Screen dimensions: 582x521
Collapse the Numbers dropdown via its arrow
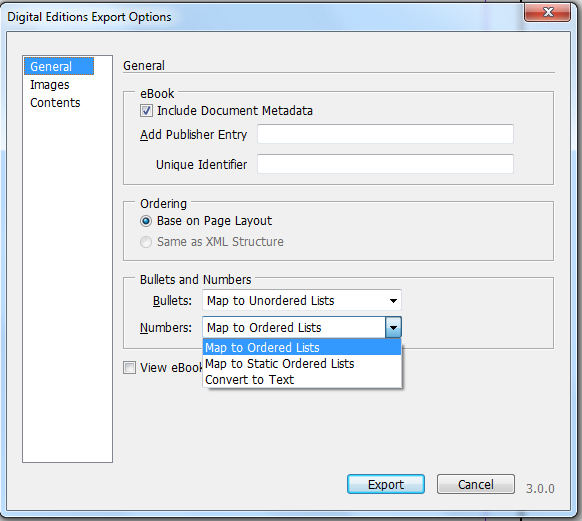tap(393, 327)
